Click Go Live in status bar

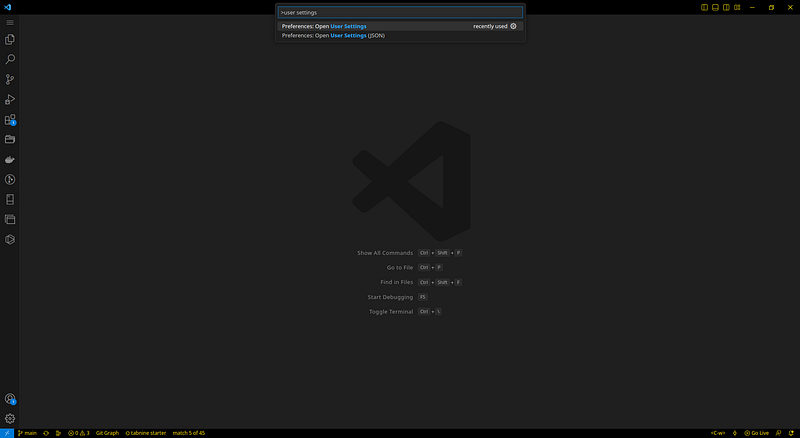point(757,433)
